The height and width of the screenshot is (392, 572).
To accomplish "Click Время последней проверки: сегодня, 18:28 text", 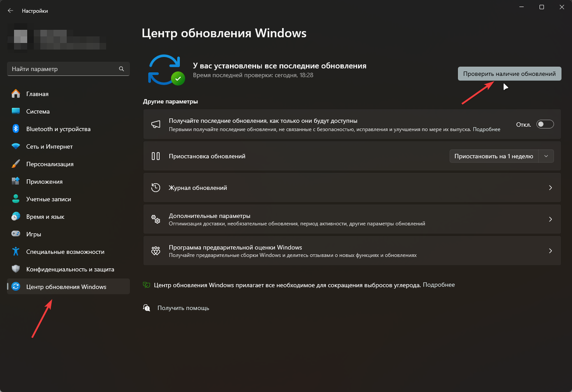I will [253, 75].
